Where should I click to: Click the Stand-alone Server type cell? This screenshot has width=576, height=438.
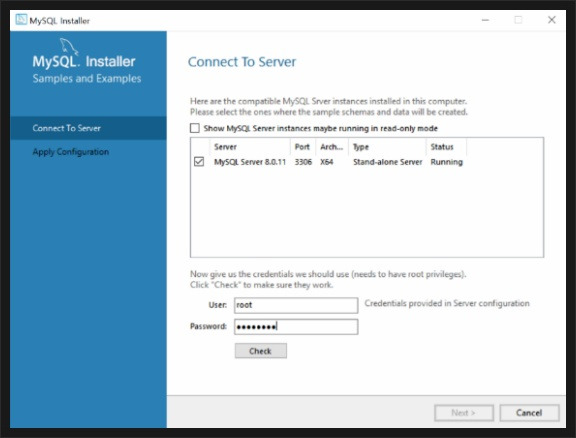click(x=388, y=162)
